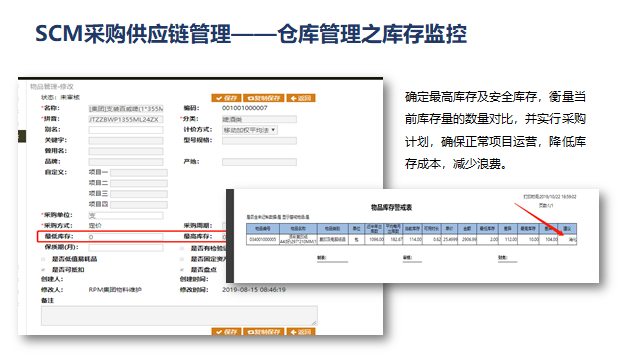Click the 分类 category field
The image size is (640, 360).
pyautogui.click(x=259, y=119)
